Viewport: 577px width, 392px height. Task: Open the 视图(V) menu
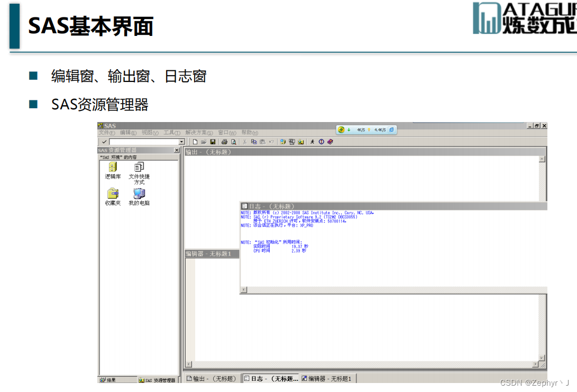(150, 133)
